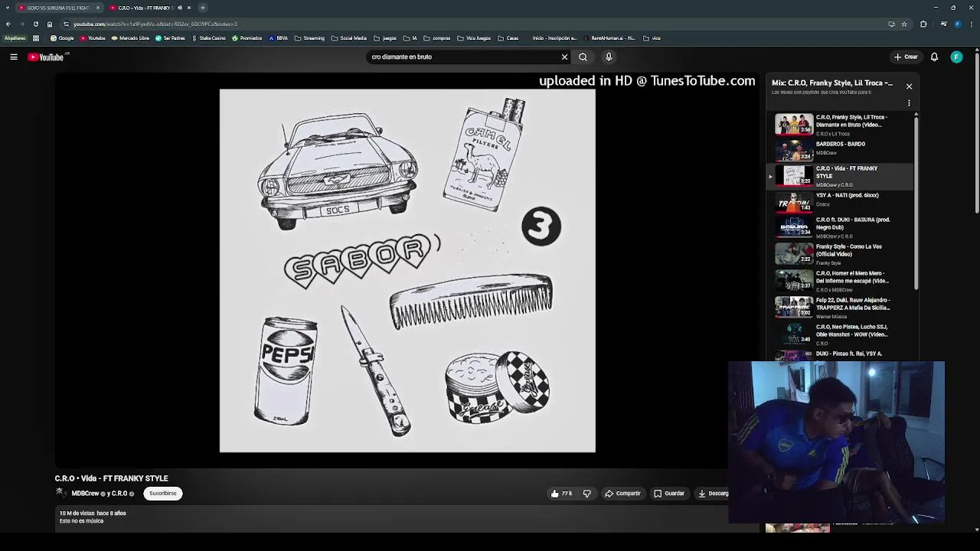Screen dimensions: 980x551
Task: Expand the Casas bookmarks folder
Action: click(508, 38)
